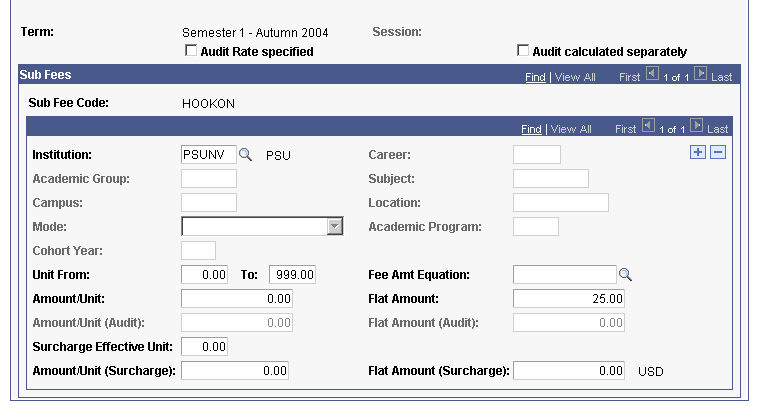This screenshot has height=410, width=757.
Task: Open Fee Amt Equation lookup icon
Action: [x=625, y=274]
